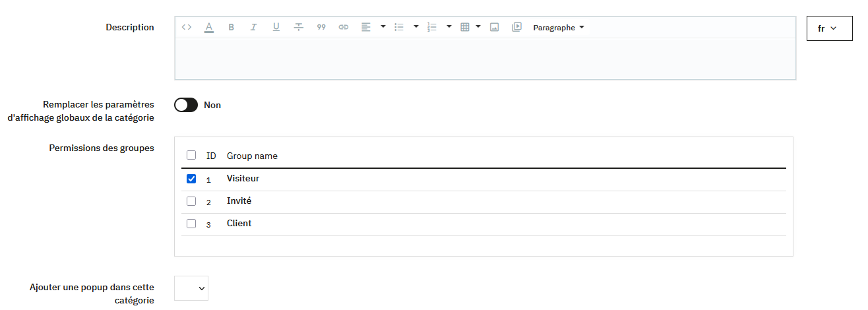Screen dimensions: 868x310
Task: Toggle the replace global display settings switch
Action: pos(186,105)
